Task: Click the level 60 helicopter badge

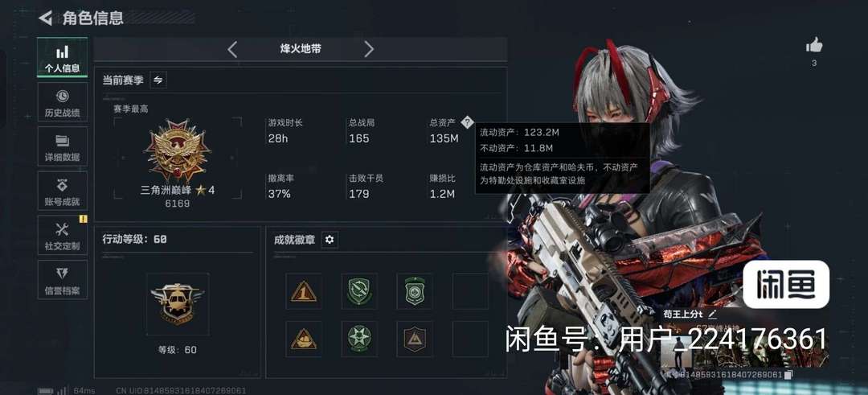Action: pyautogui.click(x=178, y=303)
